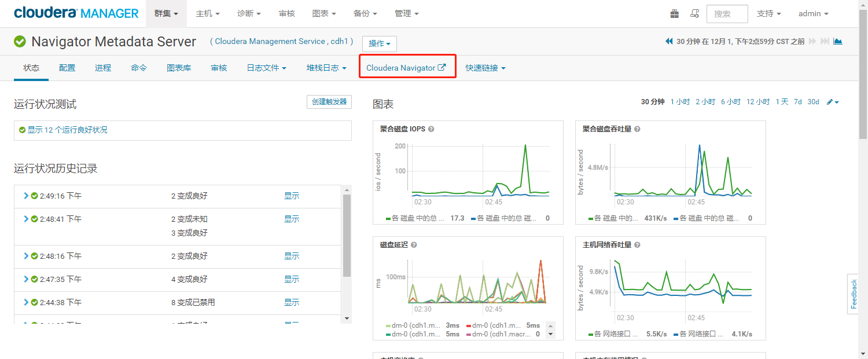Open the 诊断 dropdown menu
The width and height of the screenshot is (868, 359).
pos(249,13)
